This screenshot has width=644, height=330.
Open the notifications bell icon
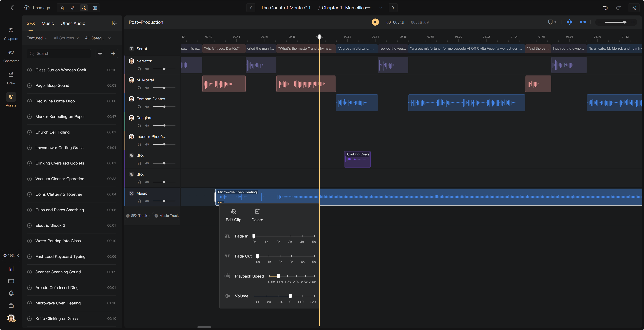(11, 293)
